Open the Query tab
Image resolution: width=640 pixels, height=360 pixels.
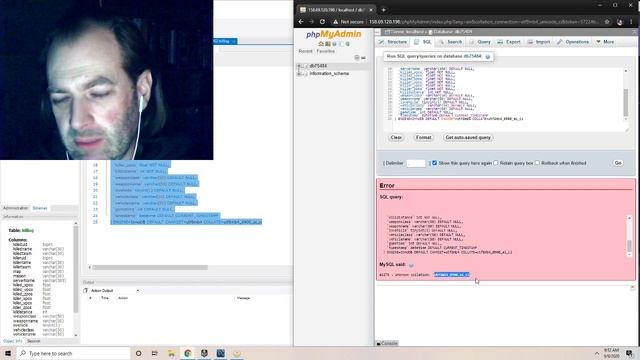[x=480, y=42]
